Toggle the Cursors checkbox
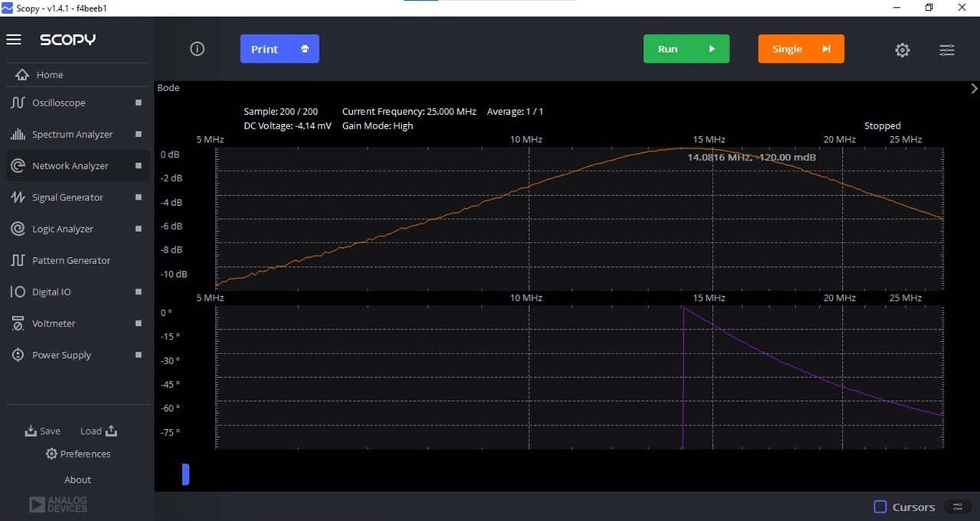The height and width of the screenshot is (521, 980). (880, 507)
